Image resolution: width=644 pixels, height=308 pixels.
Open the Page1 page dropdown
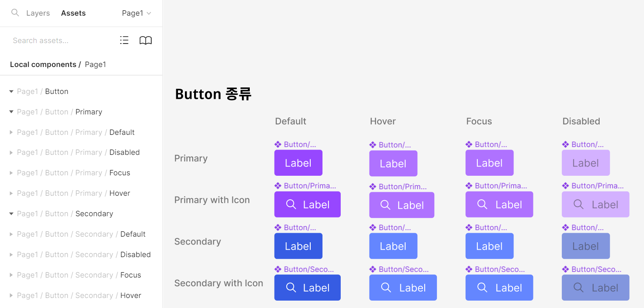click(136, 13)
